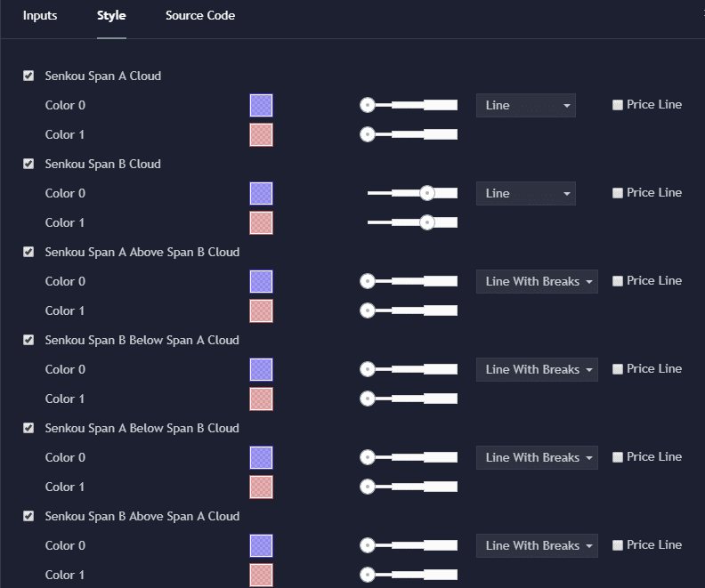The width and height of the screenshot is (705, 588).
Task: Open Color 0 swatch for Senkou Span B Cloud
Action: tap(261, 194)
